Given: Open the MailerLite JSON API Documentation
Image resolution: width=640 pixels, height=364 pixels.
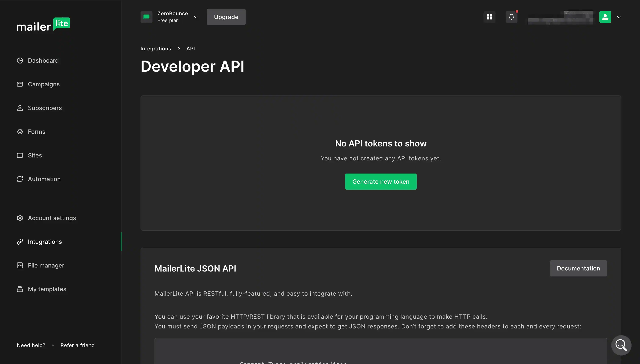Looking at the screenshot, I should pos(578,268).
